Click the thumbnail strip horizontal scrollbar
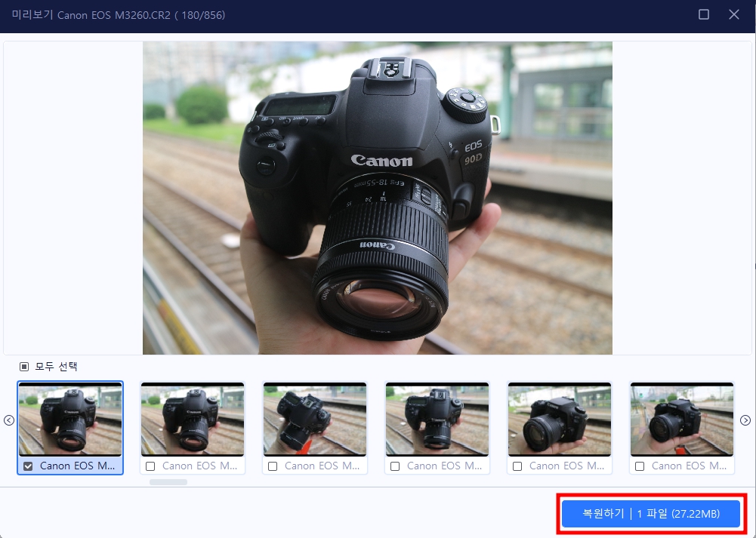Image resolution: width=756 pixels, height=538 pixels. point(168,482)
